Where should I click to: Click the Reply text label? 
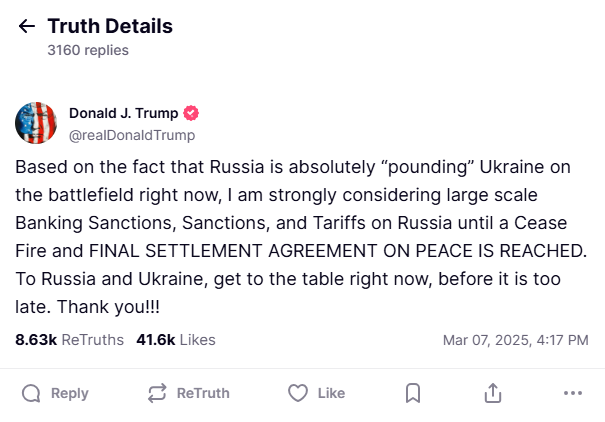coord(70,393)
